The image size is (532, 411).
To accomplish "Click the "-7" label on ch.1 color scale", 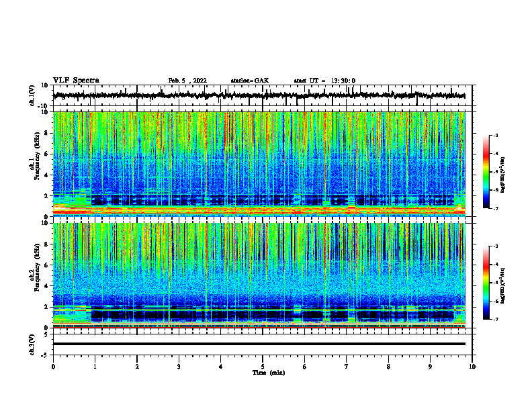I will point(495,208).
